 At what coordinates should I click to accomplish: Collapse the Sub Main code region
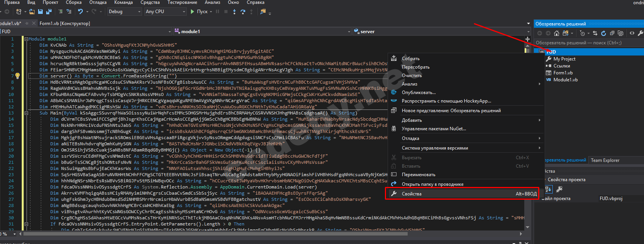26,113
